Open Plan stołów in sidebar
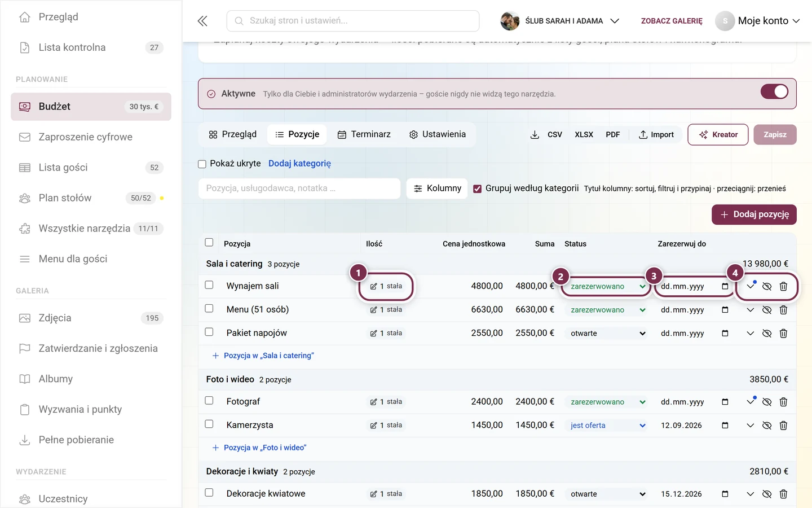Screen dimensions: 812x508 (x=91, y=198)
